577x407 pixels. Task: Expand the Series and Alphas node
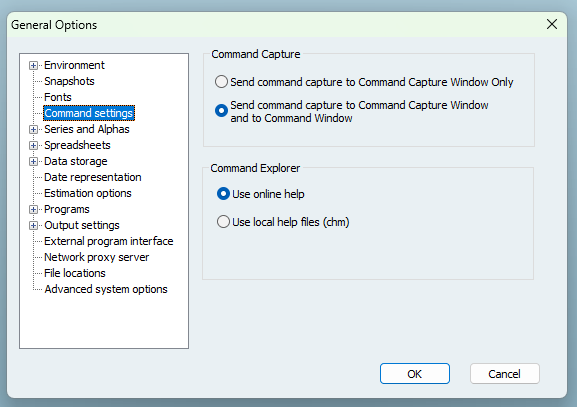33,130
